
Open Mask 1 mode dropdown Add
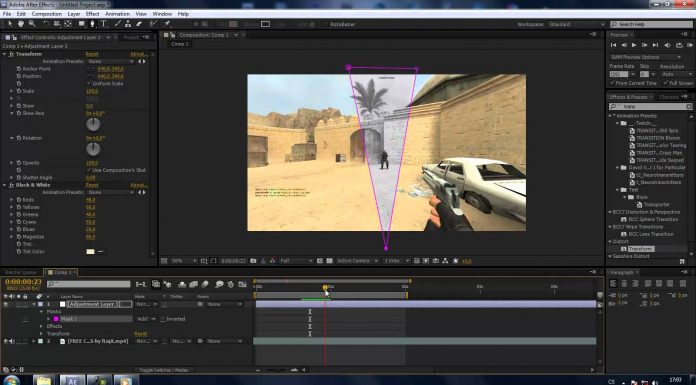point(147,319)
